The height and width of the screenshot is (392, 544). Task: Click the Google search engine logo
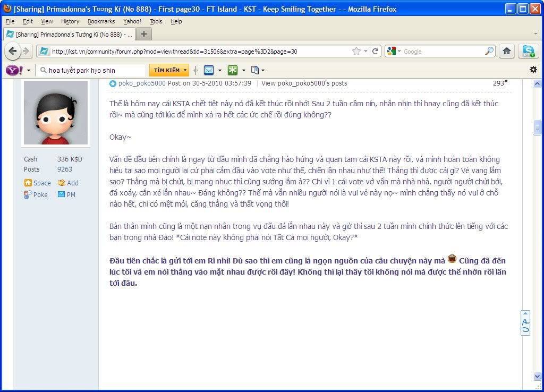(x=392, y=52)
